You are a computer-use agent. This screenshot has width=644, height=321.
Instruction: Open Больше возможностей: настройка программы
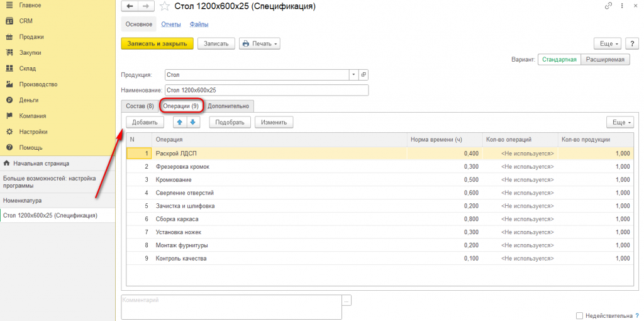(57, 182)
